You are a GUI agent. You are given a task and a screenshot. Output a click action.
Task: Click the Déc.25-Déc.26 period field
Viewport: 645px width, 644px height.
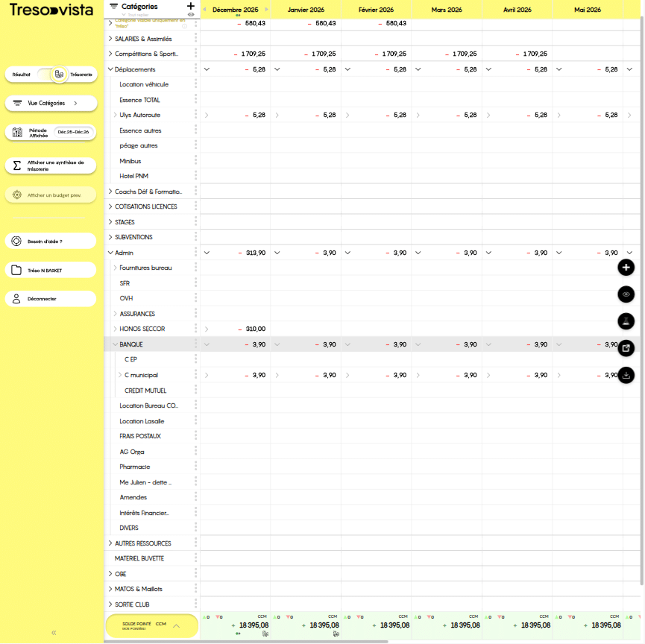tap(73, 132)
